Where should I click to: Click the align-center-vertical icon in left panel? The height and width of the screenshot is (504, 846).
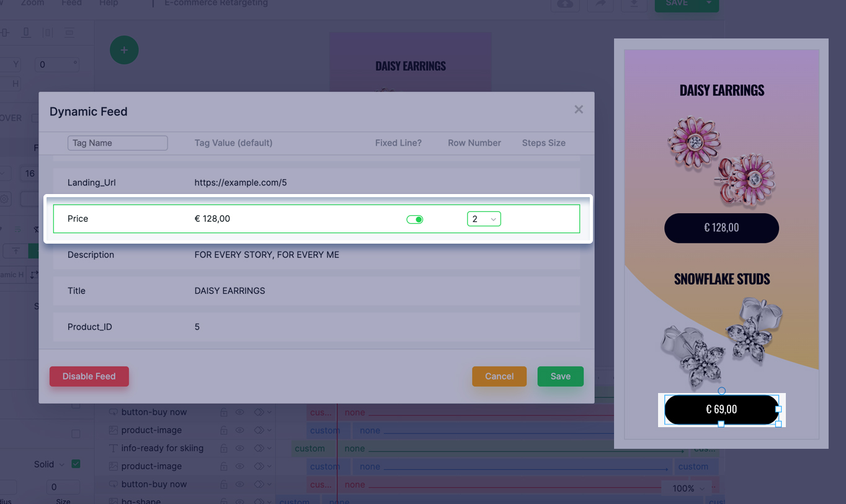5,32
